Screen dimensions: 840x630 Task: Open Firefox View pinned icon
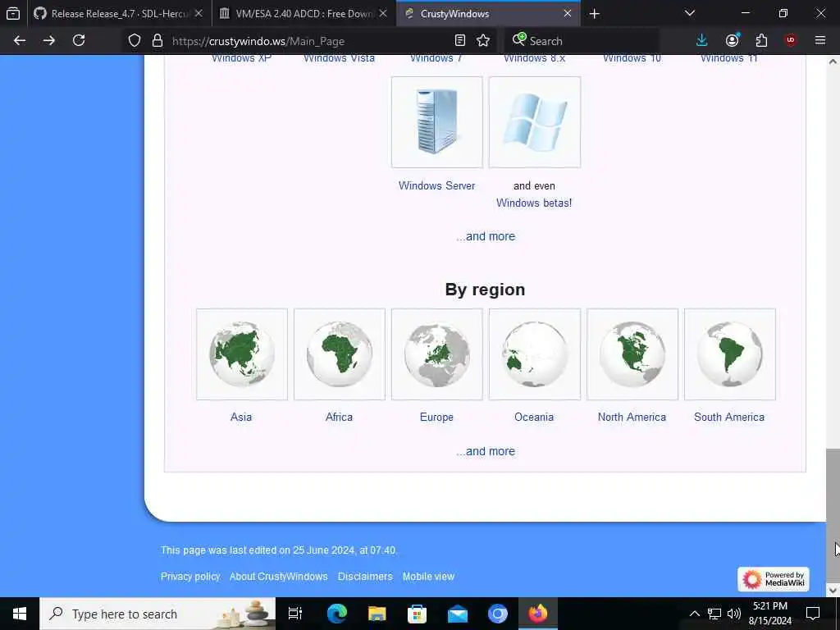[13, 14]
